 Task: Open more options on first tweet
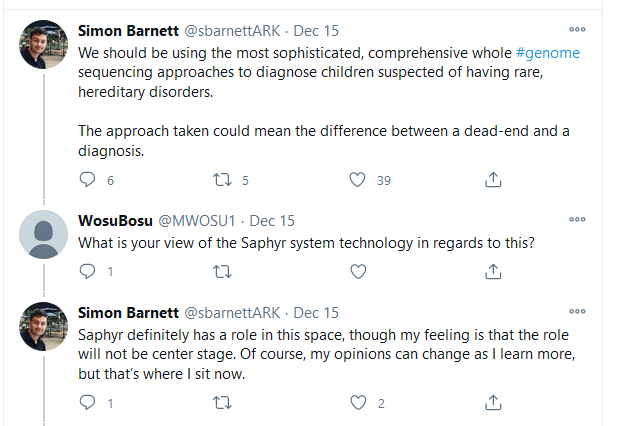point(577,30)
